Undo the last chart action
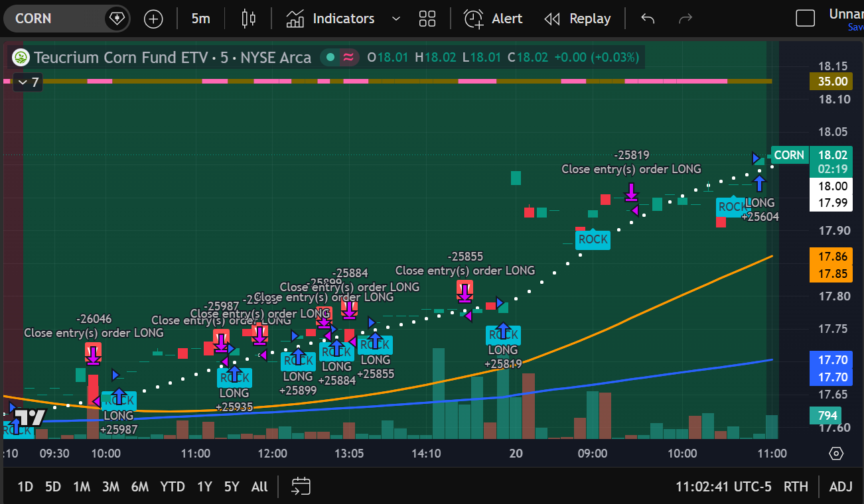This screenshot has height=504, width=864. point(648,19)
